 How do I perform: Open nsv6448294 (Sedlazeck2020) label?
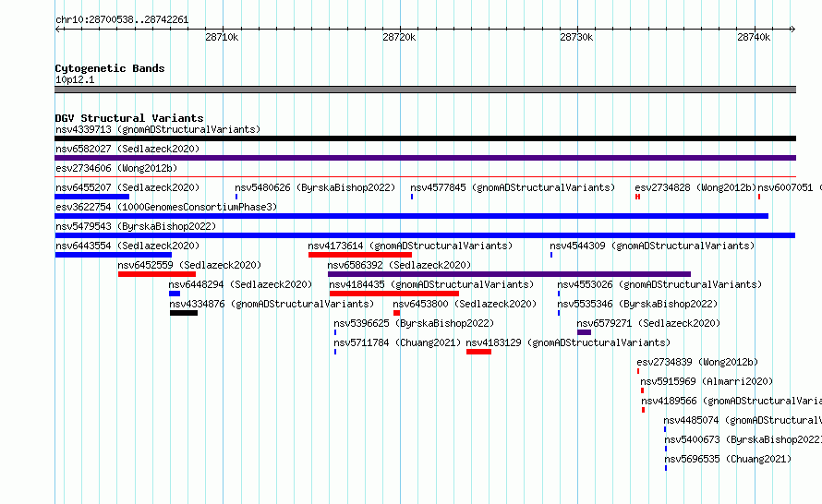240,284
